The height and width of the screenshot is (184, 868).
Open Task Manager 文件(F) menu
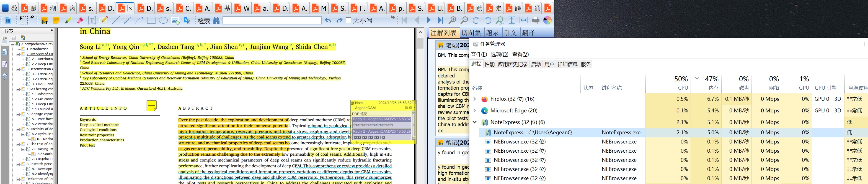pos(479,54)
